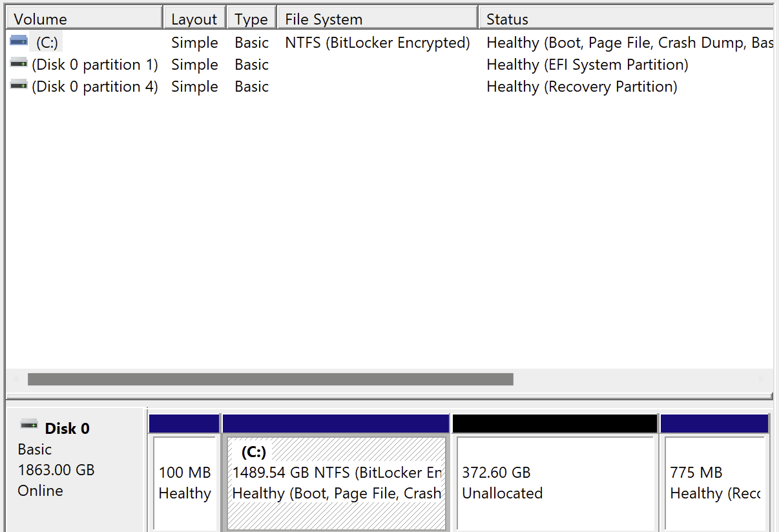Click the Disk 0 drive icon in lower pane
Image resolution: width=779 pixels, height=532 pixels.
coord(29,425)
